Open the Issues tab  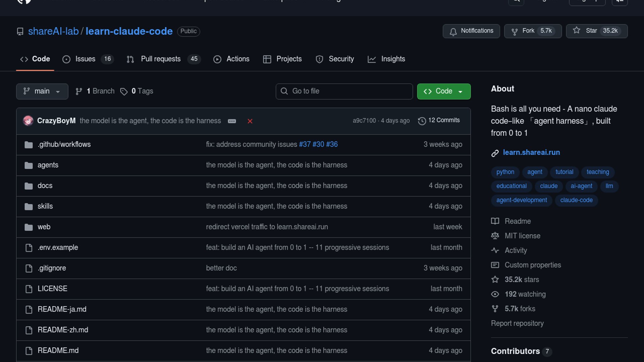(x=85, y=59)
